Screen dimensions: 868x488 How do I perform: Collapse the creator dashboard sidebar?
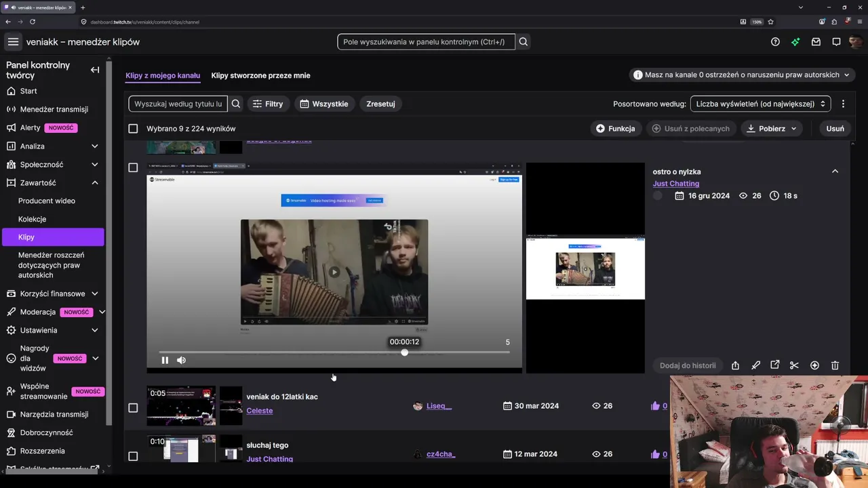tap(95, 70)
